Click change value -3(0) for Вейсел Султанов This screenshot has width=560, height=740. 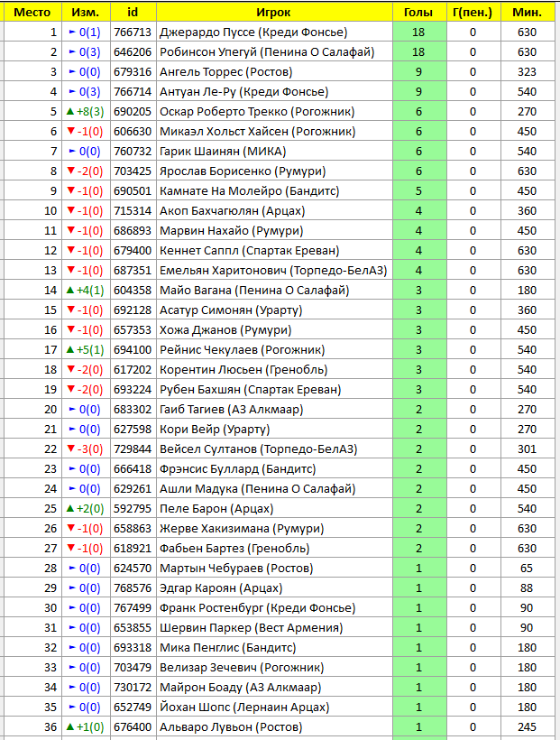click(x=90, y=449)
